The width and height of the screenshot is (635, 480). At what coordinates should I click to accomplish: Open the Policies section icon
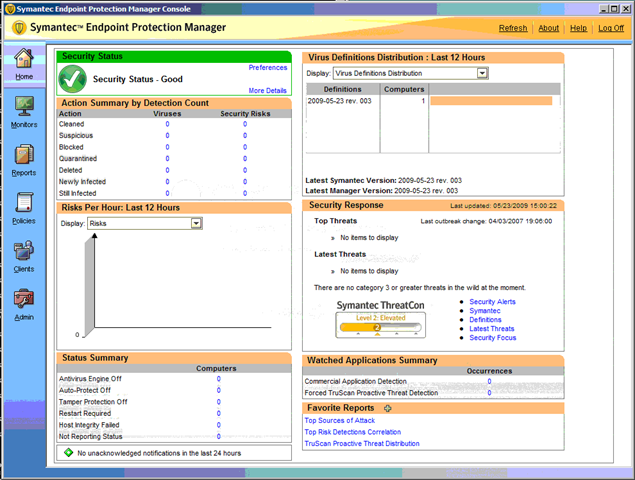24,203
